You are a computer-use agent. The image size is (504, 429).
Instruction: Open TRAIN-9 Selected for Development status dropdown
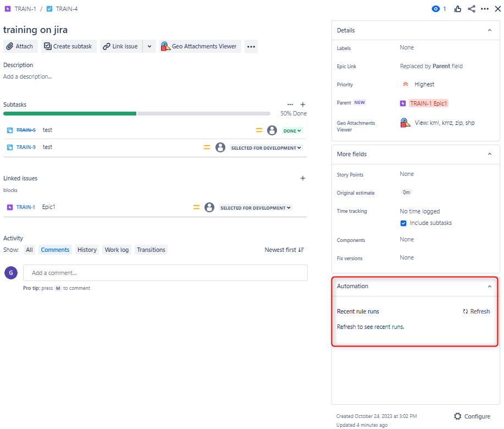(x=266, y=148)
